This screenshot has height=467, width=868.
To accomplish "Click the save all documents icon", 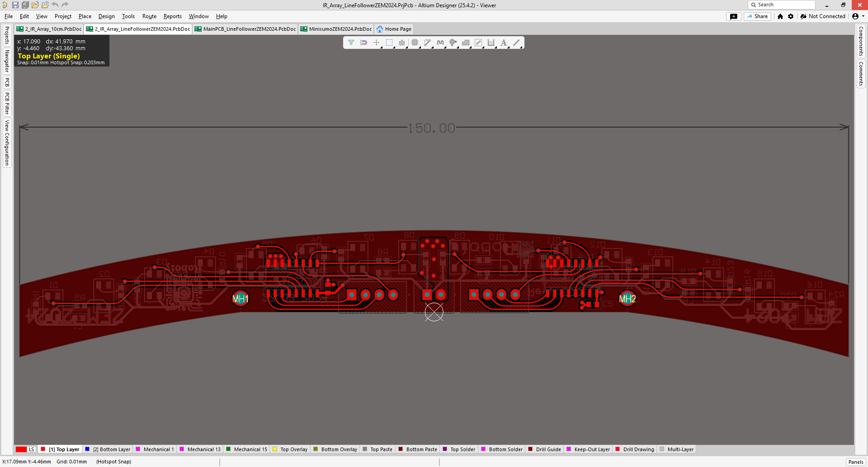I will 25,5.
